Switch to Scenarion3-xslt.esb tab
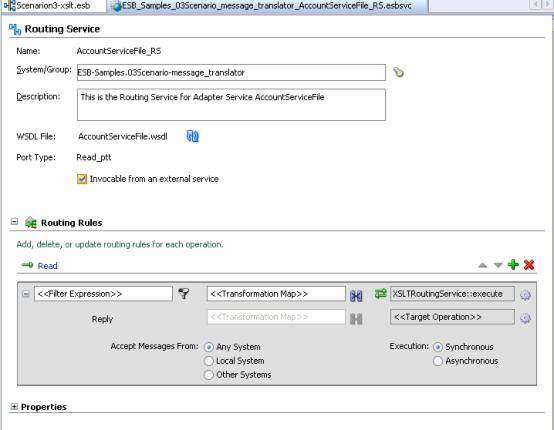Image resolution: width=554 pixels, height=430 pixels. pyautogui.click(x=53, y=6)
